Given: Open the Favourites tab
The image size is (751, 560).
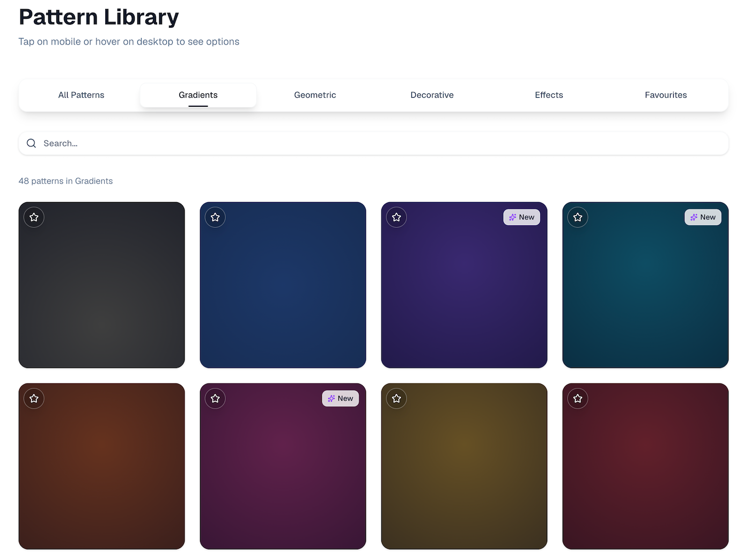Looking at the screenshot, I should coord(666,95).
